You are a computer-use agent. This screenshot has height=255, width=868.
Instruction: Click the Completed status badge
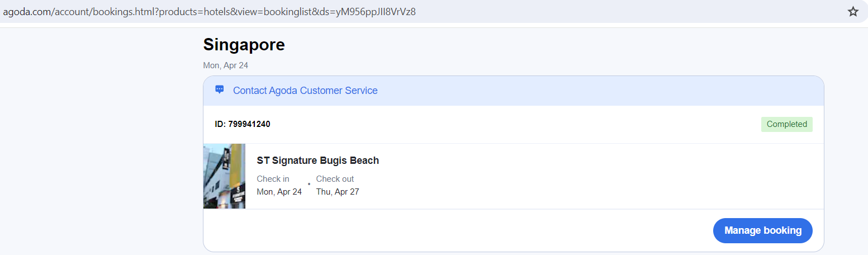786,124
